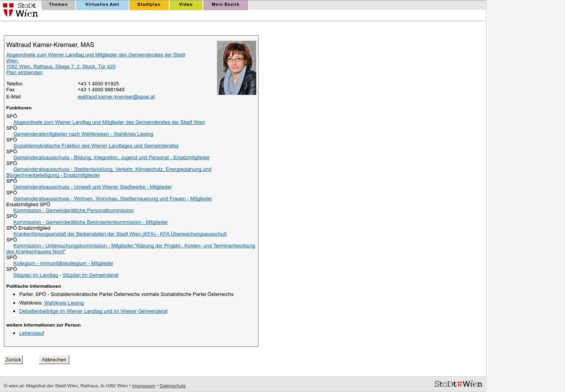Image resolution: width=565 pixels, height=392 pixels.
Task: Open Datenschutz link in footer
Action: click(x=173, y=386)
